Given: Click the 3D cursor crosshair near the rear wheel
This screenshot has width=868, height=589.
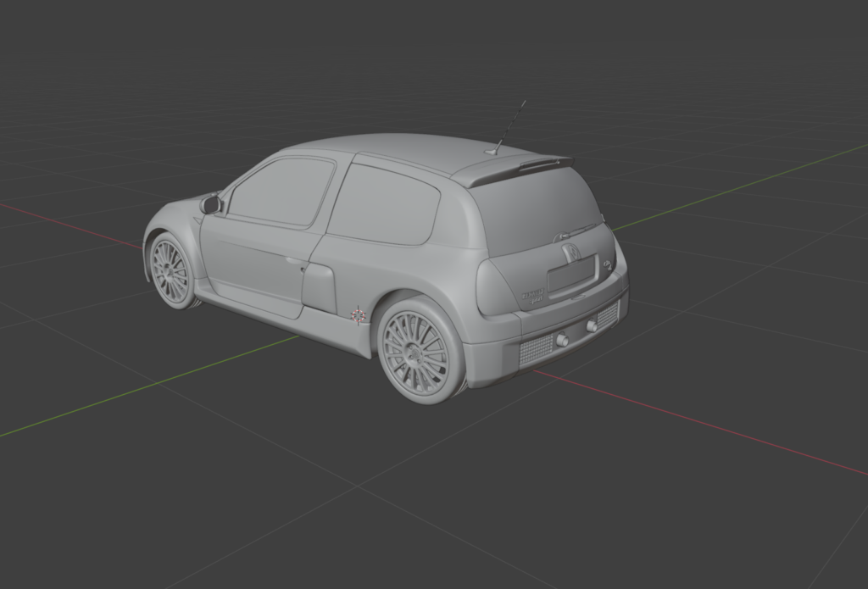Looking at the screenshot, I should pyautogui.click(x=359, y=315).
